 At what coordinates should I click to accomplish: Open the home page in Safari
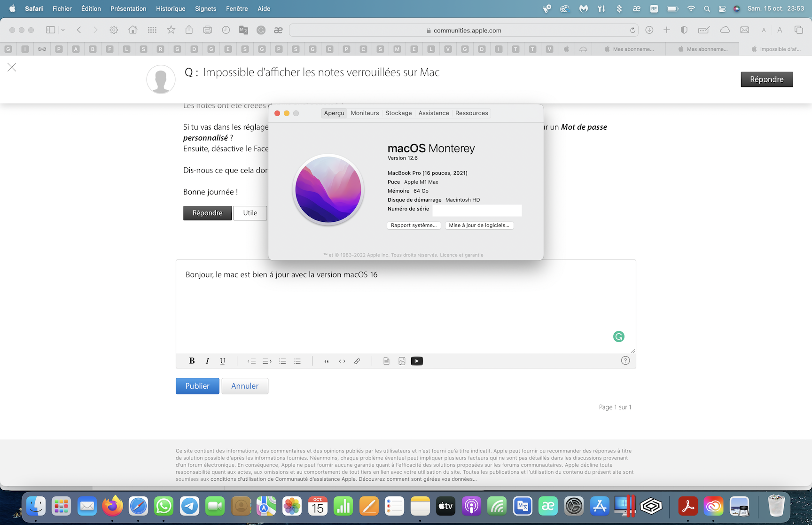pyautogui.click(x=133, y=30)
